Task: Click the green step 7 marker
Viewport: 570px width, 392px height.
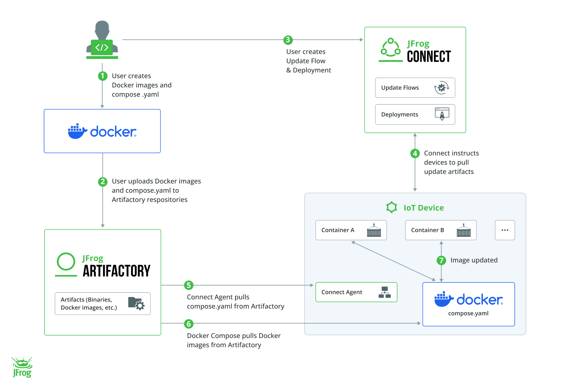Action: click(441, 260)
